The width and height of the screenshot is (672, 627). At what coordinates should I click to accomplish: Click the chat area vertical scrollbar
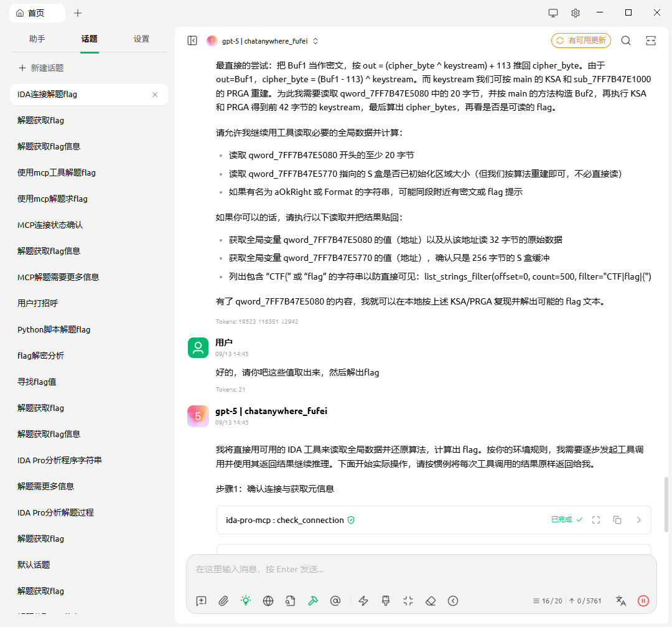[x=667, y=504]
